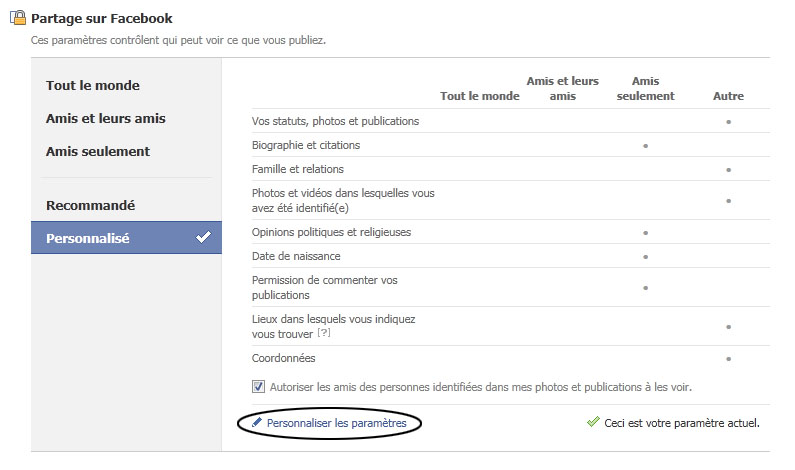
Task: Click the Autre dot for Vos statuts row
Action: [x=729, y=122]
